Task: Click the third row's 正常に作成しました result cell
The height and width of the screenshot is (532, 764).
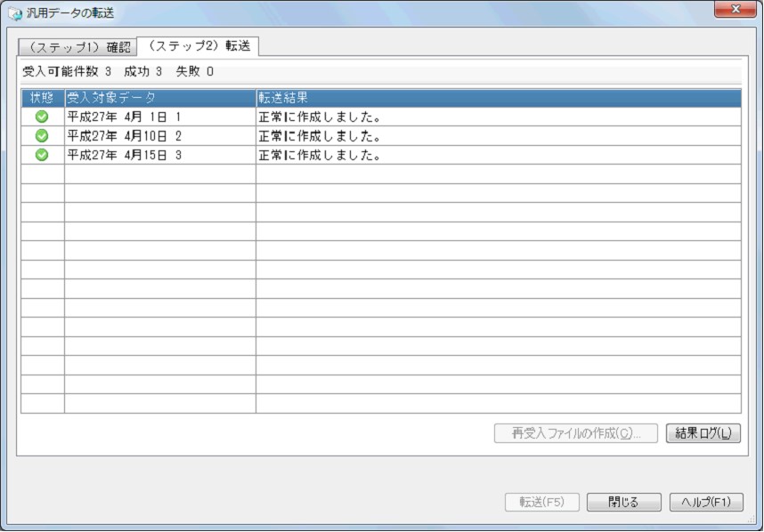Action: 498,155
